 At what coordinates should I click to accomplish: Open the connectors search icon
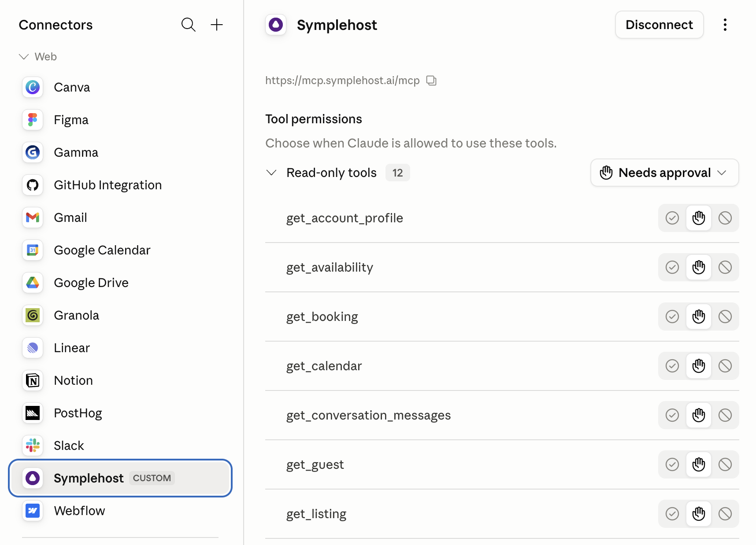pos(188,25)
